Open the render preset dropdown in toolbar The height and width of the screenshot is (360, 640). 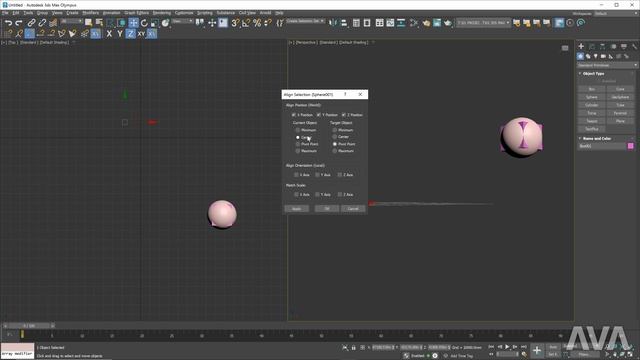pos(483,23)
